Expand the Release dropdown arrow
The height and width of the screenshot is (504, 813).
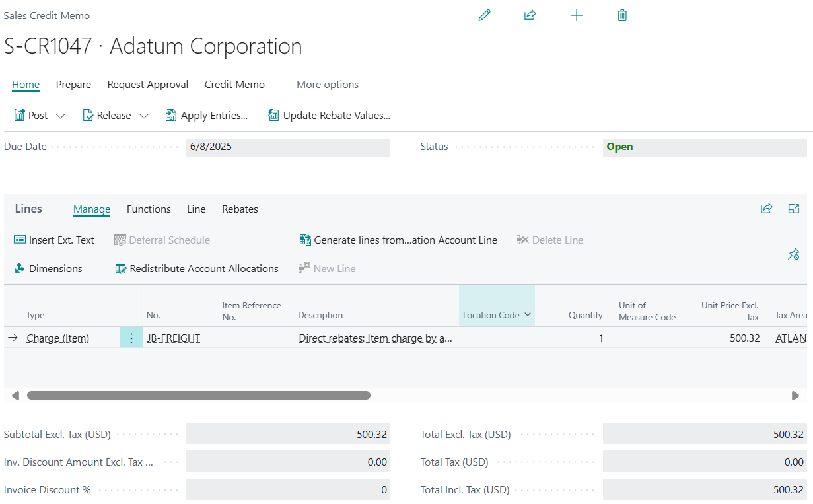coord(143,116)
